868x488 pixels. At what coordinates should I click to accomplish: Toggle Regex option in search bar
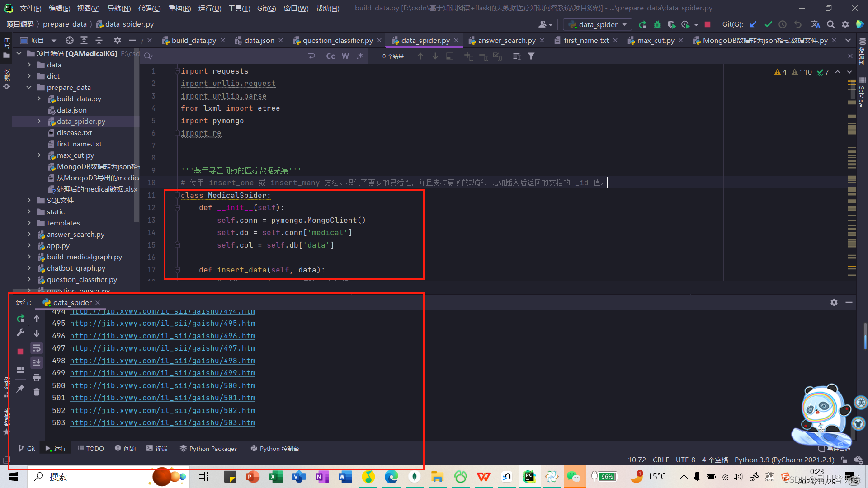(x=360, y=56)
